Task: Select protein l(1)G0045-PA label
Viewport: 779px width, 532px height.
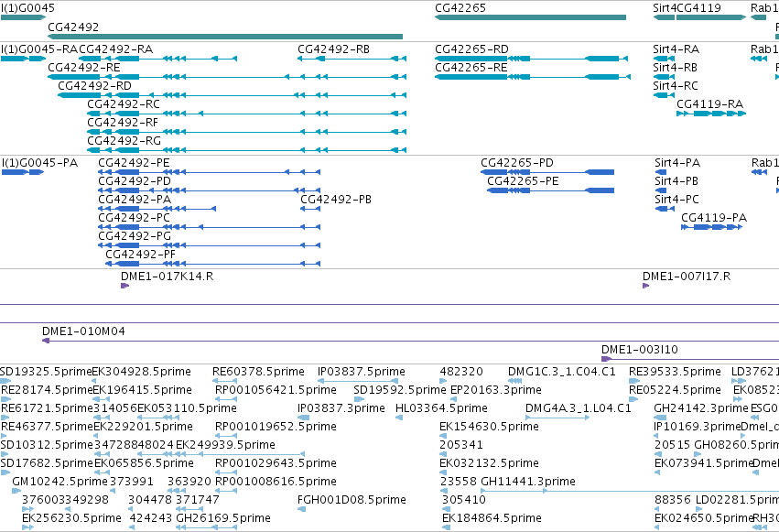Action: [x=39, y=163]
